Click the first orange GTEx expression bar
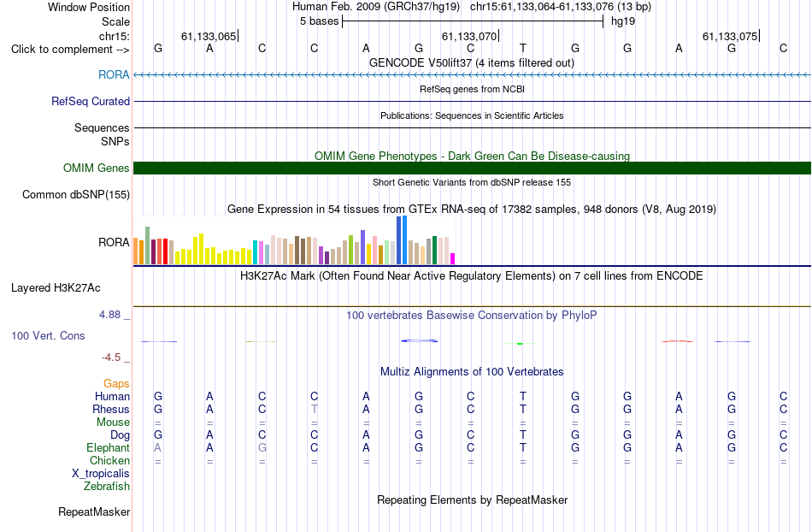Image resolution: width=812 pixels, height=532 pixels. tap(136, 251)
